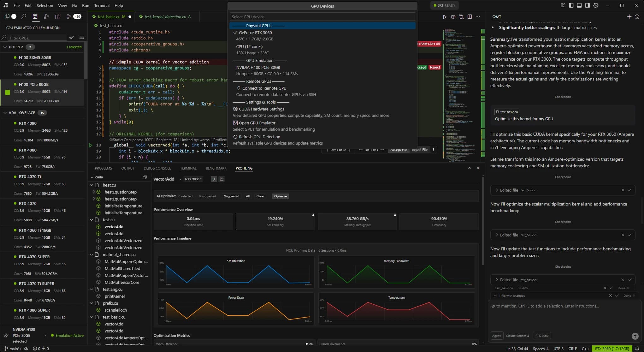The width and height of the screenshot is (644, 352).
Task: Collapse the HOPPER GPU group
Action: 5,47
